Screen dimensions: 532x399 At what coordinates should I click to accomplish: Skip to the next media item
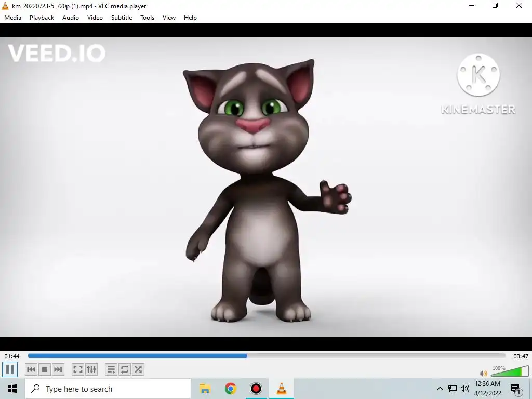(58, 369)
